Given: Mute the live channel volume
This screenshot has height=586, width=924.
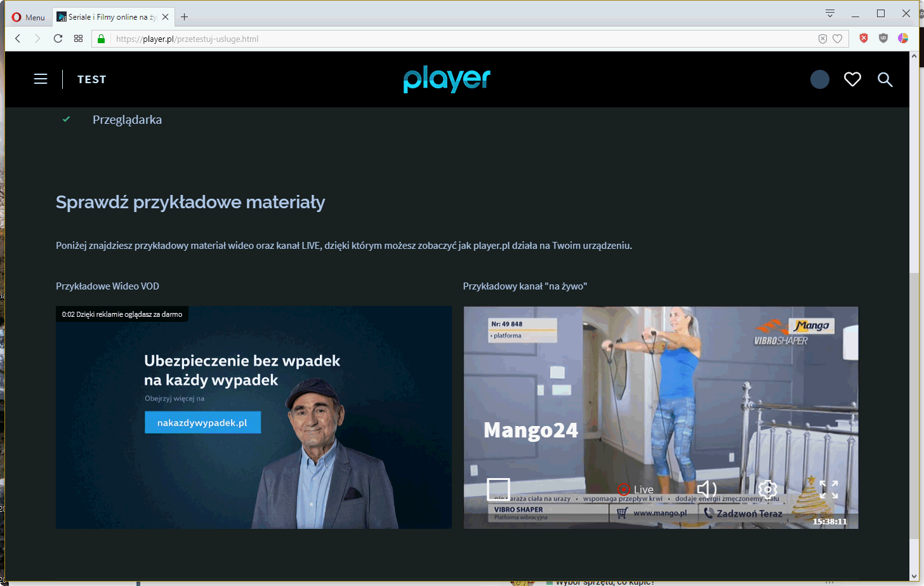Looking at the screenshot, I should (x=706, y=489).
